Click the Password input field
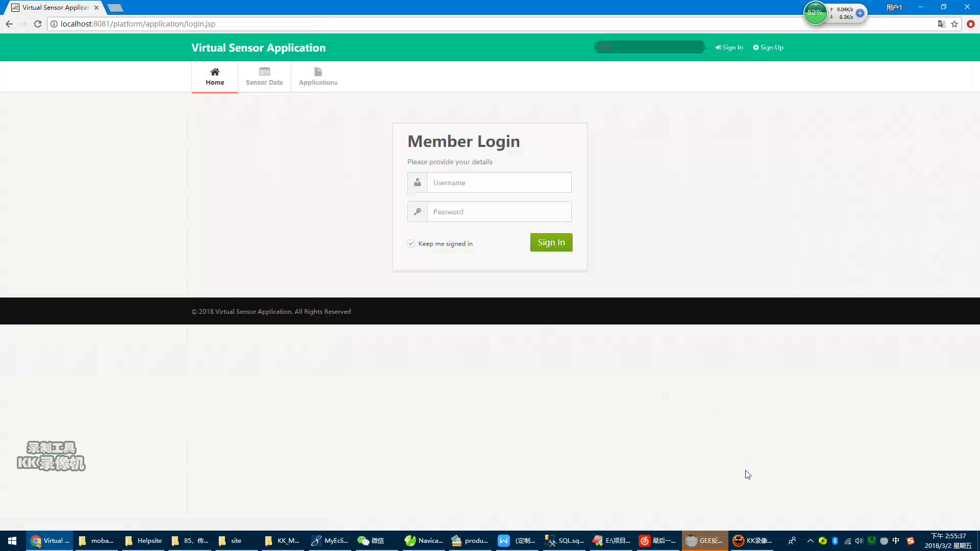 499,212
